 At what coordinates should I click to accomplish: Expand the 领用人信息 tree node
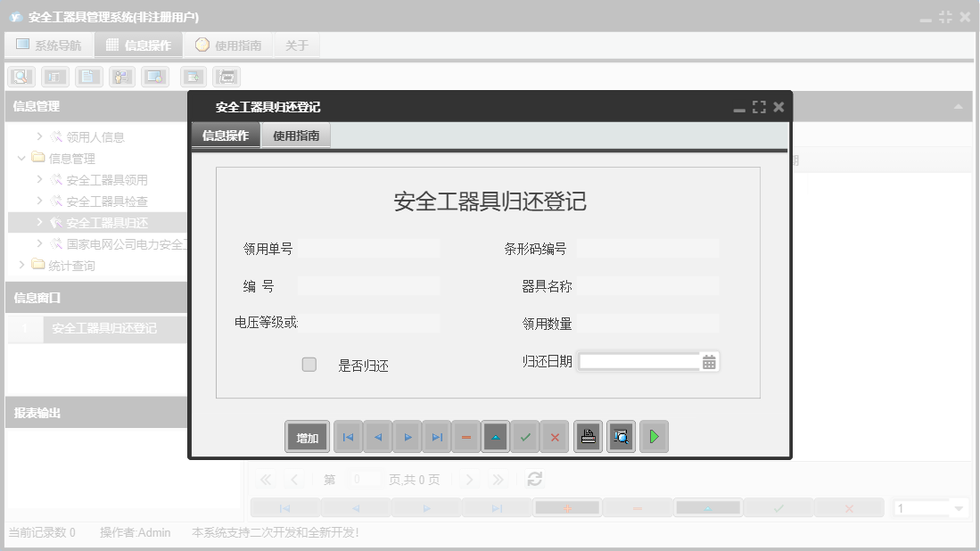coord(37,136)
